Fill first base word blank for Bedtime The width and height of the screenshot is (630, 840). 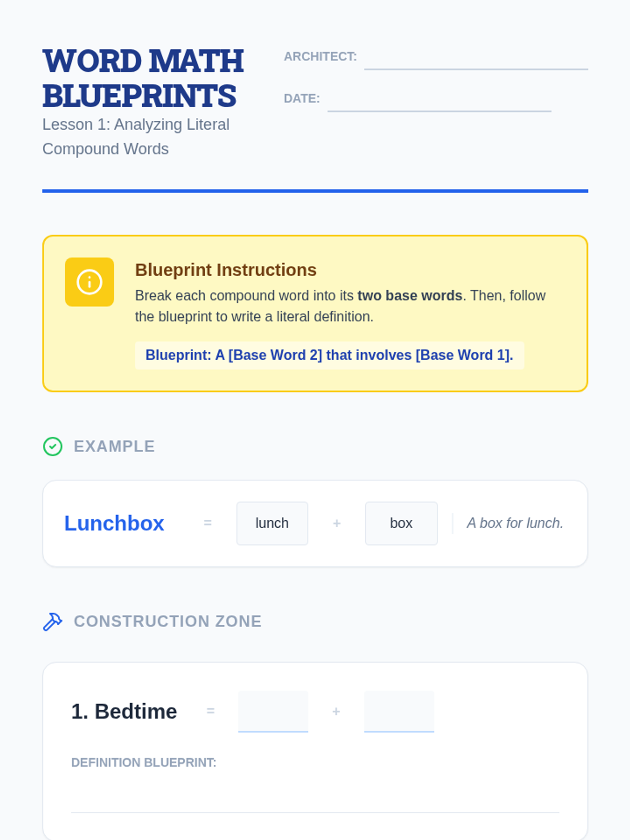click(273, 711)
